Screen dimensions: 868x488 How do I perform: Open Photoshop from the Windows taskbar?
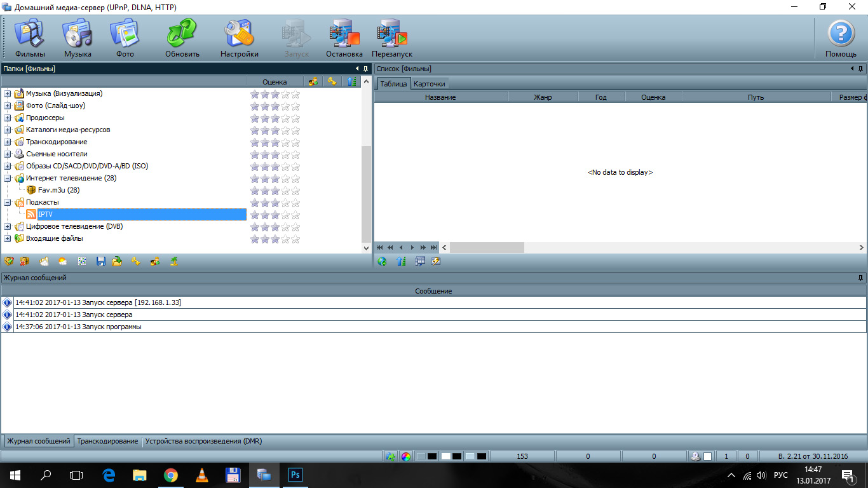(x=295, y=475)
